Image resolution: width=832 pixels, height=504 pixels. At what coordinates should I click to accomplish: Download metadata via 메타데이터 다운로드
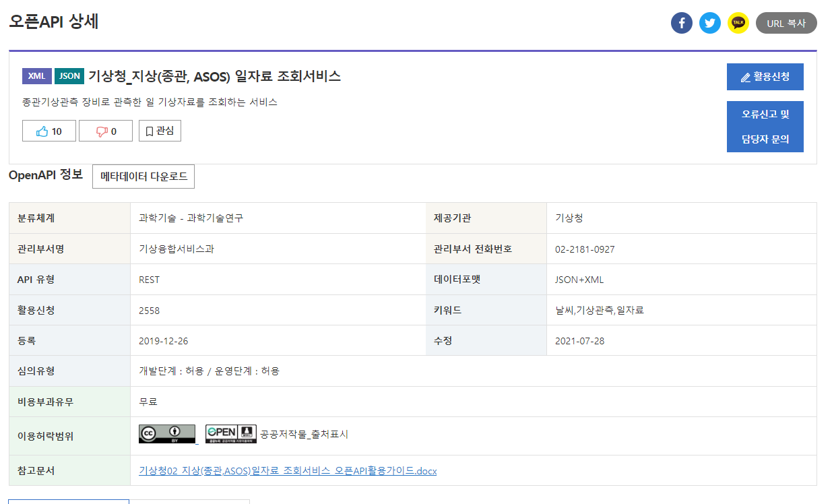coord(143,177)
